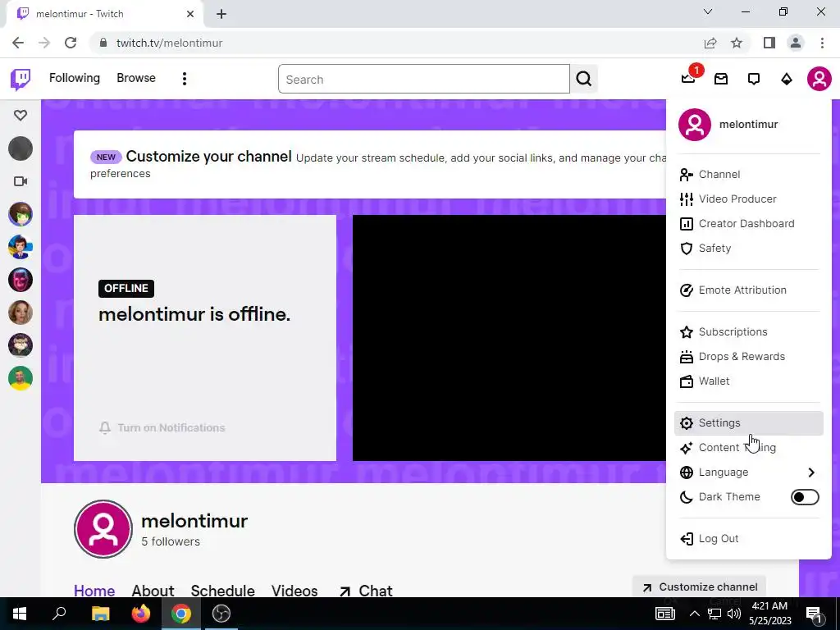Open File Explorer from taskbar

(x=100, y=614)
